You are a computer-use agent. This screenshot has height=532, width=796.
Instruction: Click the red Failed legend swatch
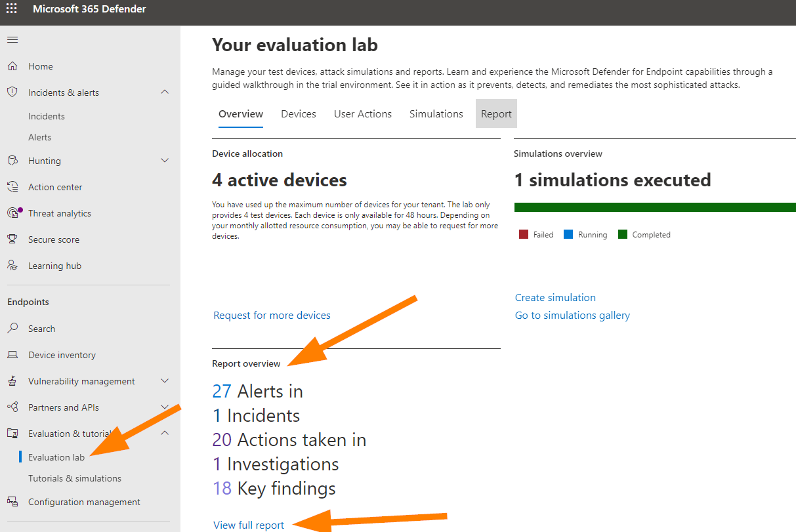pyautogui.click(x=524, y=234)
